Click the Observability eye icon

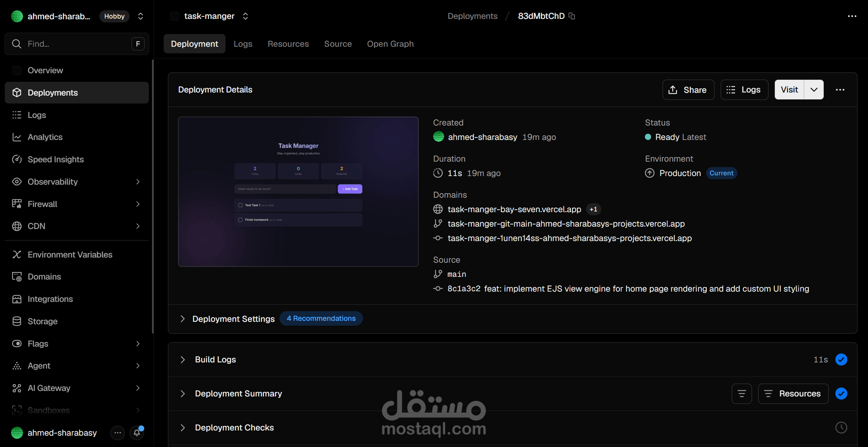(17, 182)
